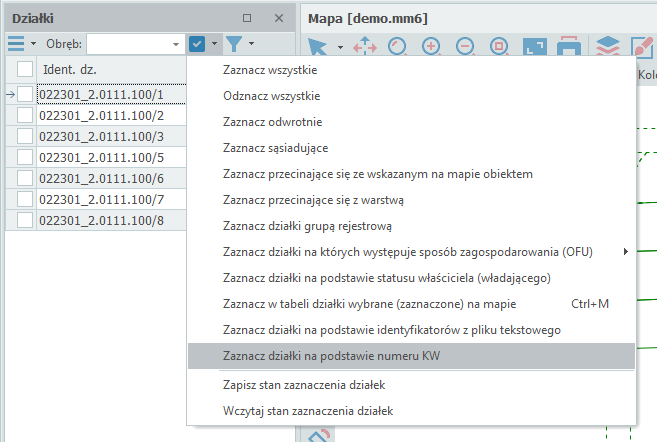Check the box for parcel 022301_2.0111.100/2

pos(25,115)
